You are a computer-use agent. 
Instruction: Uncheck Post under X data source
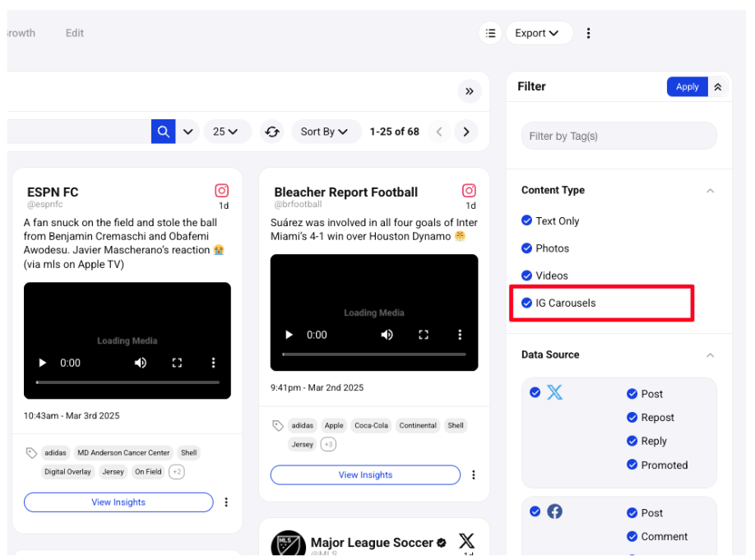click(632, 394)
